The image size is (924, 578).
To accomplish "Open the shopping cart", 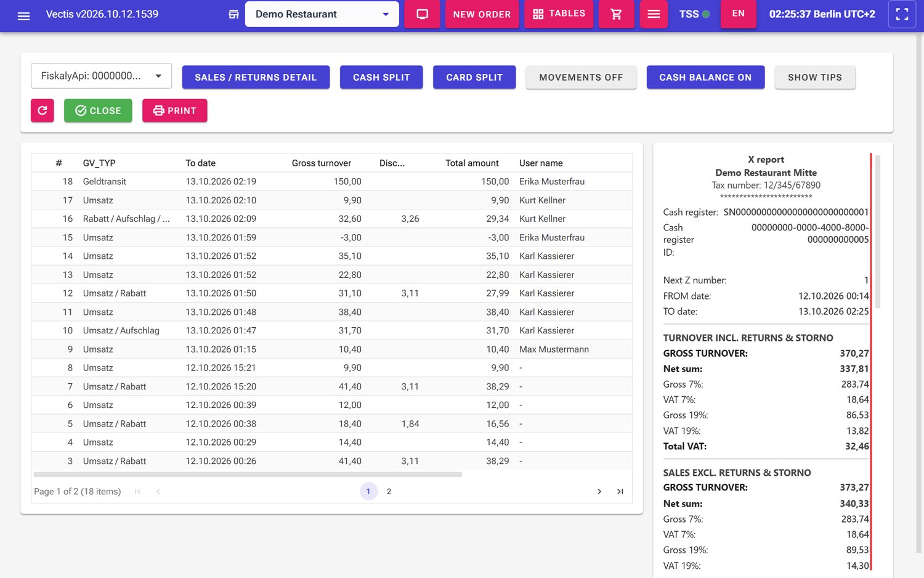I will 616,14.
